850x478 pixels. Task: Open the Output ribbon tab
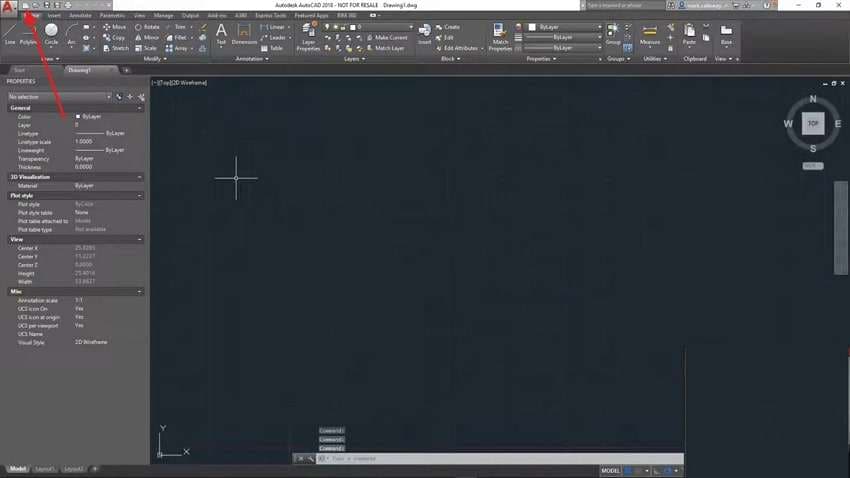click(190, 16)
